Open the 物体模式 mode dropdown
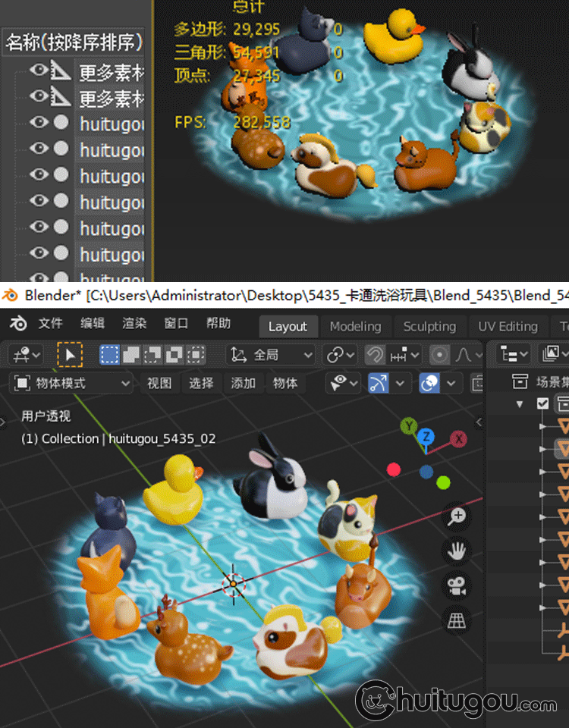569x728 pixels. click(71, 384)
